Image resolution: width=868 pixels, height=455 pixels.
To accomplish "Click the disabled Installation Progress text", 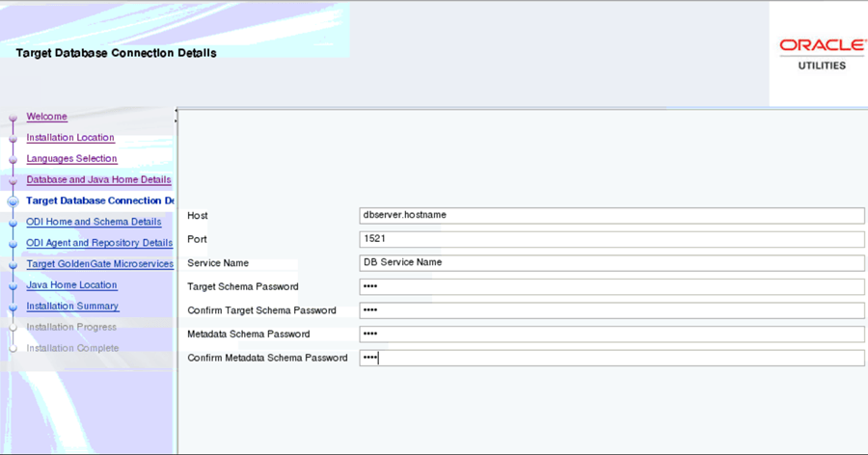I will [71, 327].
